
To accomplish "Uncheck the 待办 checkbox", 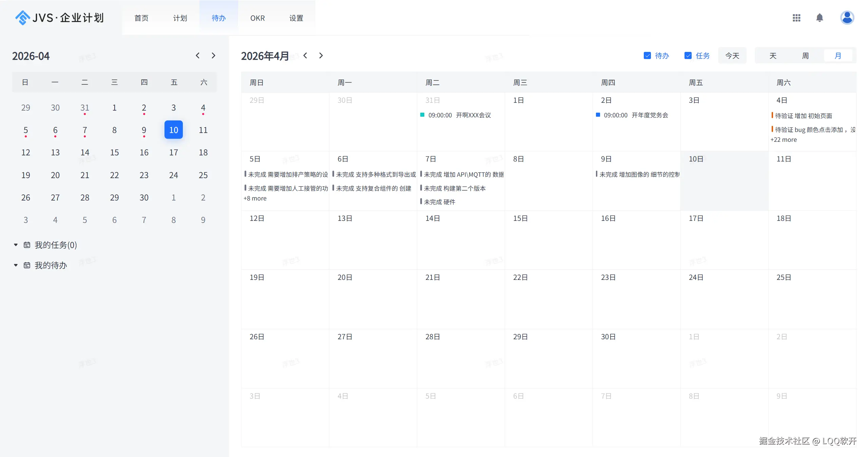I will click(x=647, y=56).
